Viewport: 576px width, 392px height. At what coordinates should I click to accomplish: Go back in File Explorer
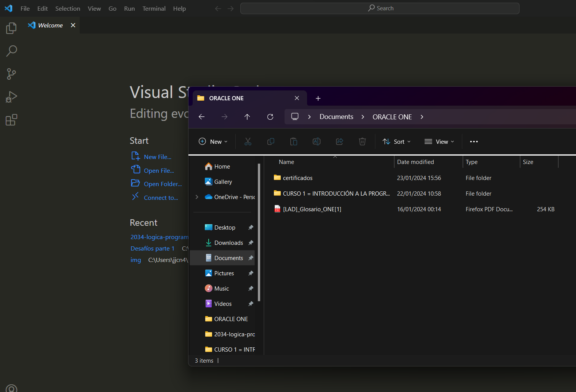(x=202, y=117)
